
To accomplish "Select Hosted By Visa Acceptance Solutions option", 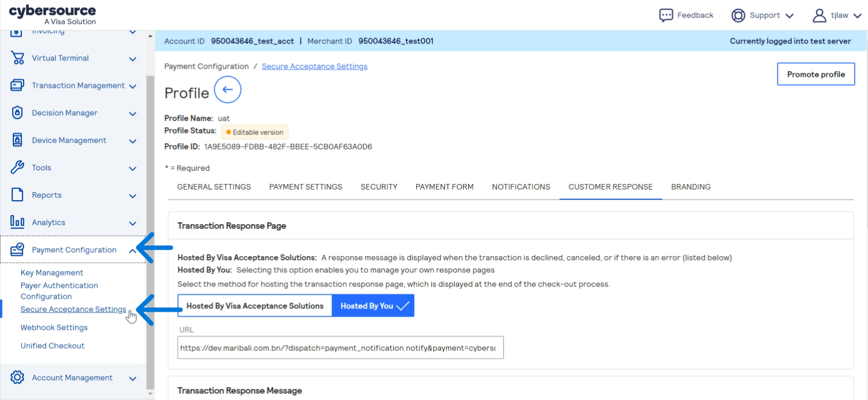I will coord(255,306).
